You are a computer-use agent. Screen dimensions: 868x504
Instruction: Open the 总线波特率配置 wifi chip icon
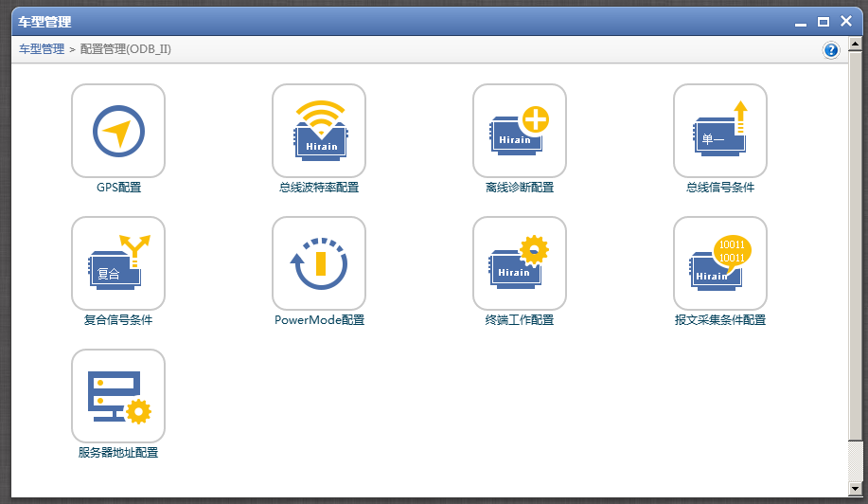pyautogui.click(x=319, y=131)
